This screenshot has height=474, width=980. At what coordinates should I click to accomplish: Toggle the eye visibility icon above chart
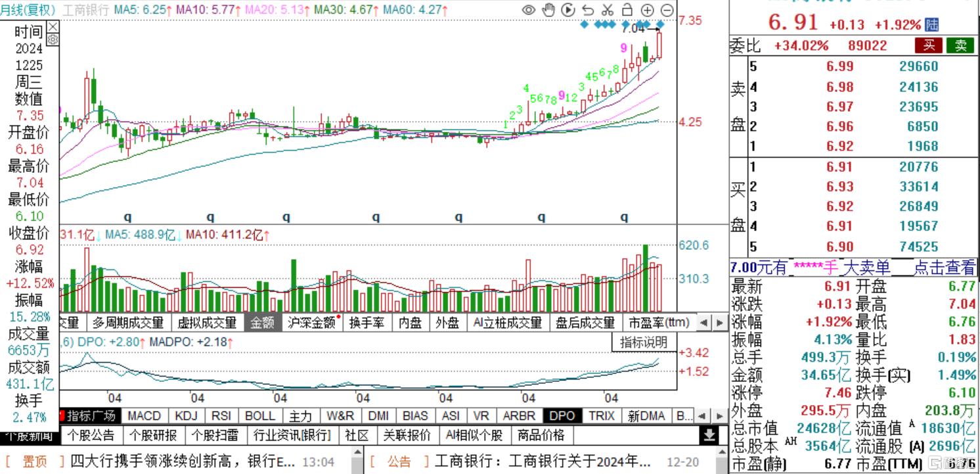click(529, 10)
